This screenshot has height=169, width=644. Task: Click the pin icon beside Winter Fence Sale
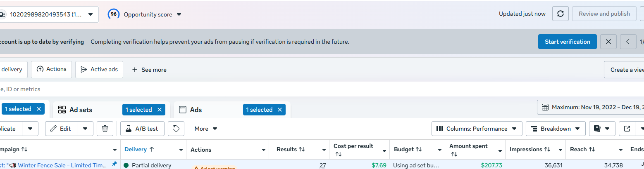[x=114, y=164]
